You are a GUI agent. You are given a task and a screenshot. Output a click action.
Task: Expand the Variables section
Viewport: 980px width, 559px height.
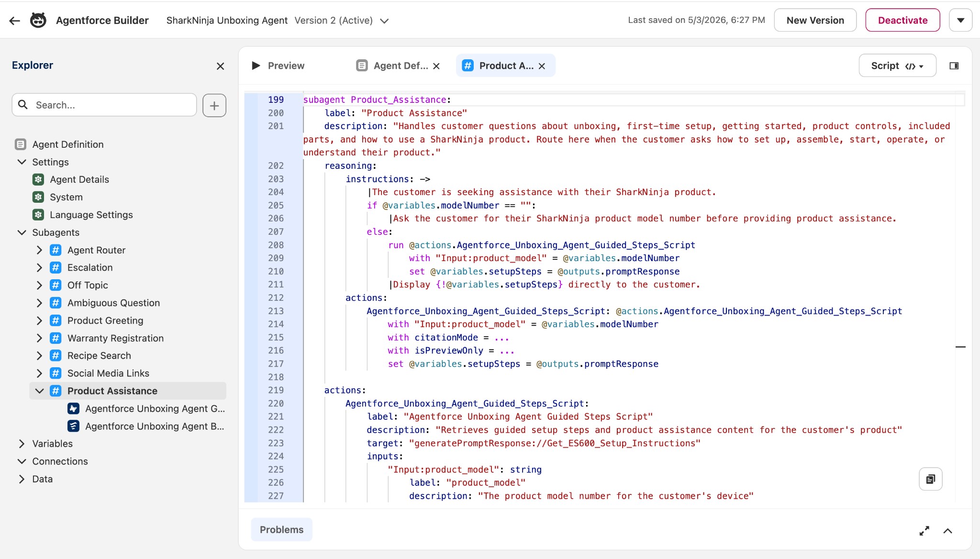(x=22, y=444)
